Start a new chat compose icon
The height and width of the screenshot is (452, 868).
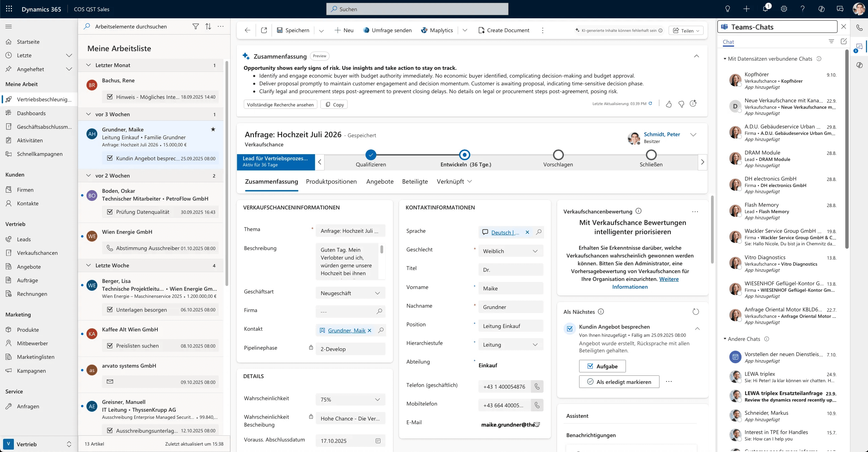(844, 41)
